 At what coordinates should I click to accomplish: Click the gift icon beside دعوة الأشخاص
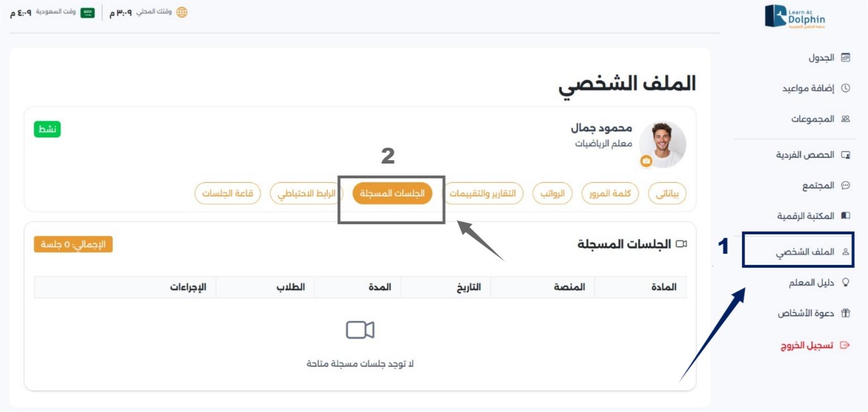pyautogui.click(x=846, y=313)
